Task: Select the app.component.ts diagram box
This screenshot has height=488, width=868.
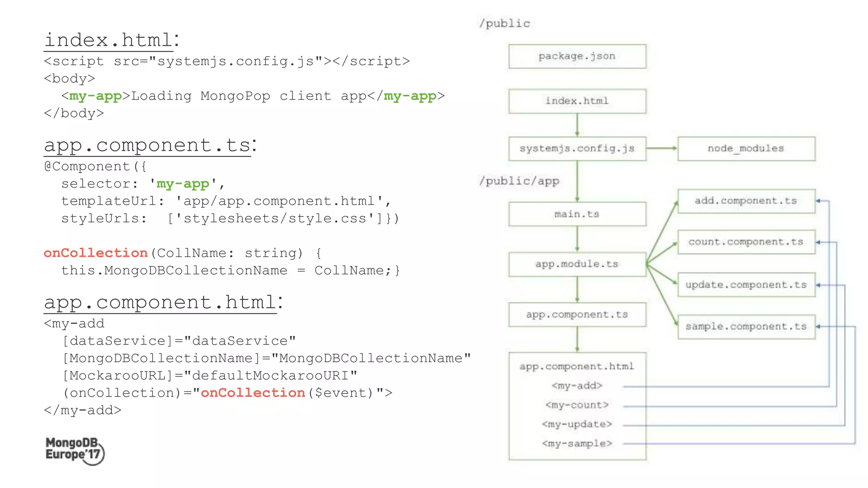Action: click(x=577, y=315)
